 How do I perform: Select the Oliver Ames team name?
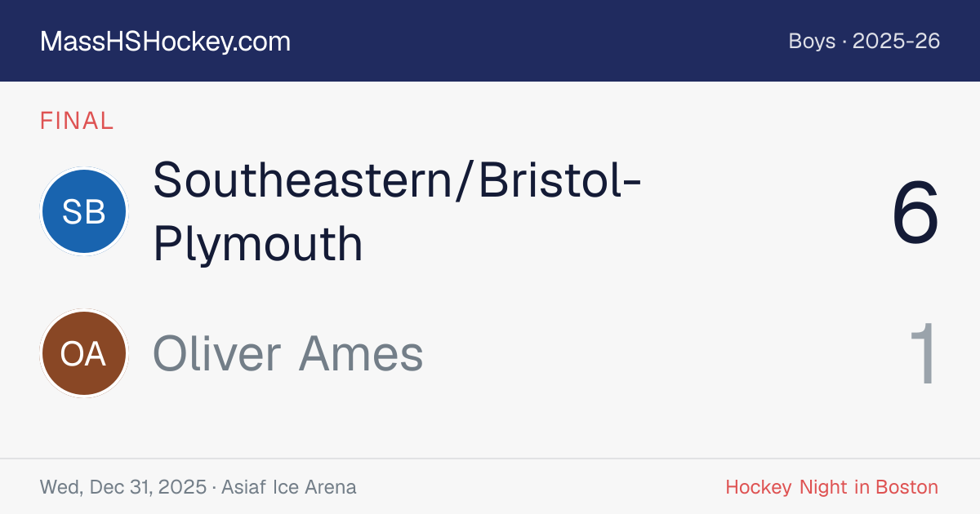coord(288,353)
